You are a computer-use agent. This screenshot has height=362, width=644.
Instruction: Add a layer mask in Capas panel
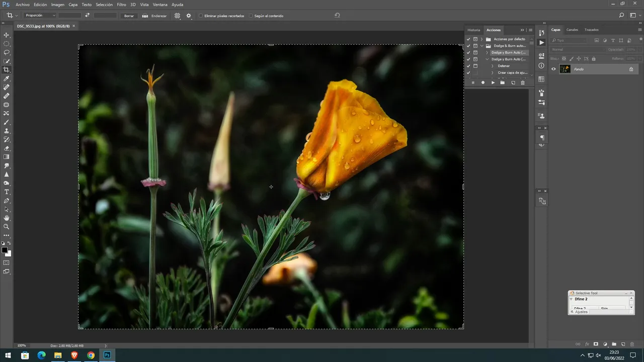(x=596, y=344)
